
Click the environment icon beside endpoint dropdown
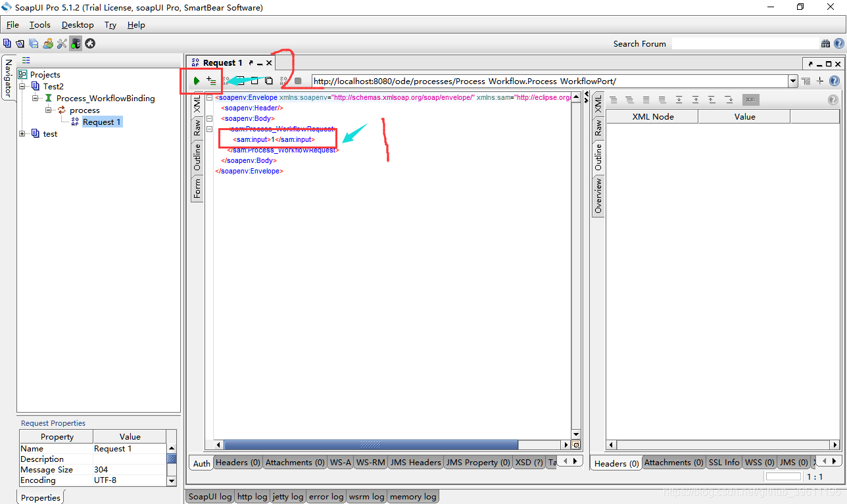point(806,81)
